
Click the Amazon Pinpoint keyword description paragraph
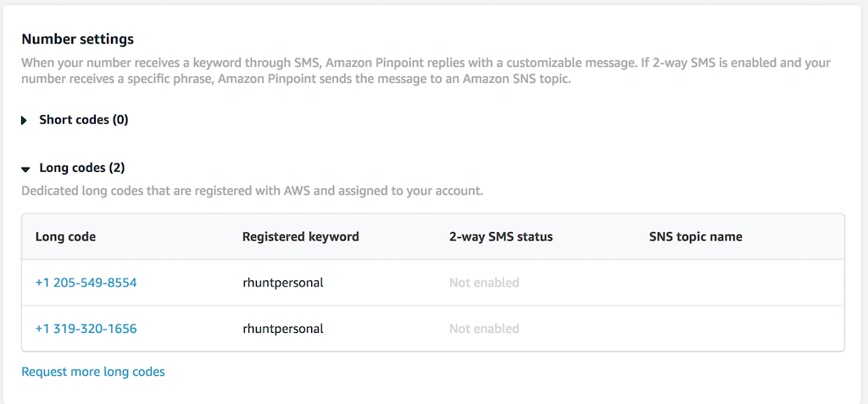pos(424,71)
